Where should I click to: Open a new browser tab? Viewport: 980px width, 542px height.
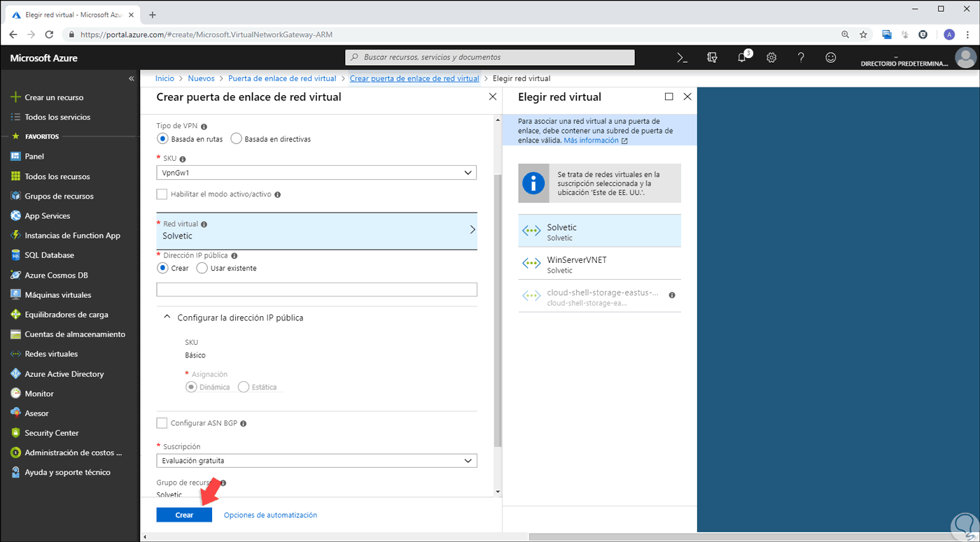[x=153, y=15]
